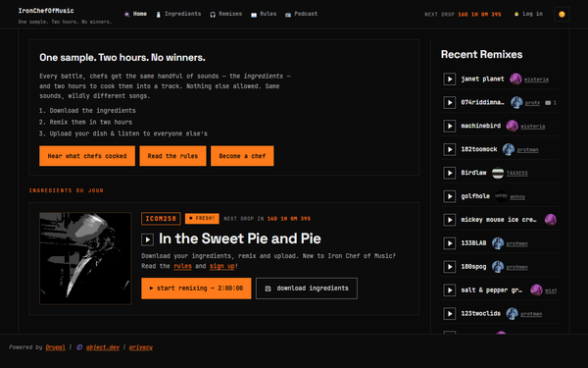This screenshot has height=368, width=588.
Task: Open the privacy footer link
Action: pyautogui.click(x=141, y=347)
